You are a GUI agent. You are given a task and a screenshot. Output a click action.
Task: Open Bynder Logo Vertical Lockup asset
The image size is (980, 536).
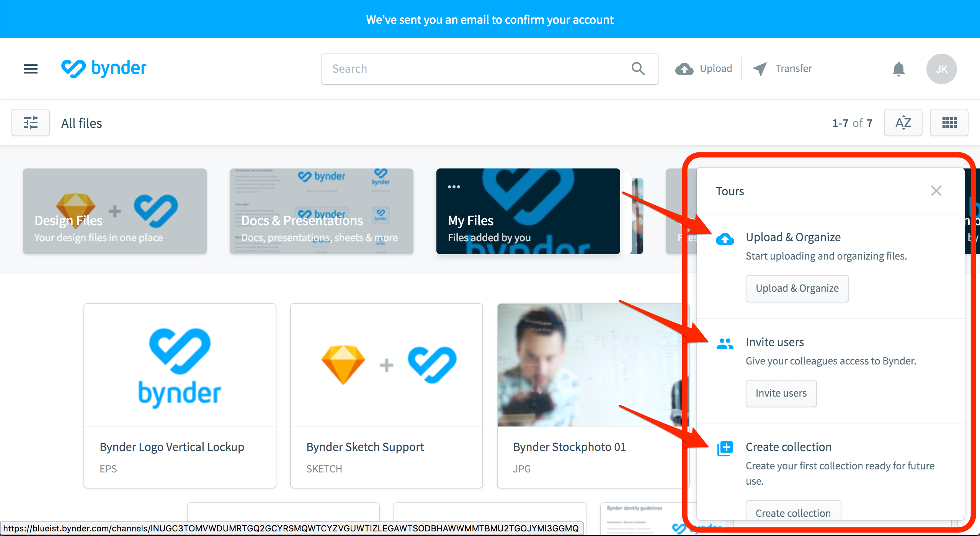click(180, 396)
